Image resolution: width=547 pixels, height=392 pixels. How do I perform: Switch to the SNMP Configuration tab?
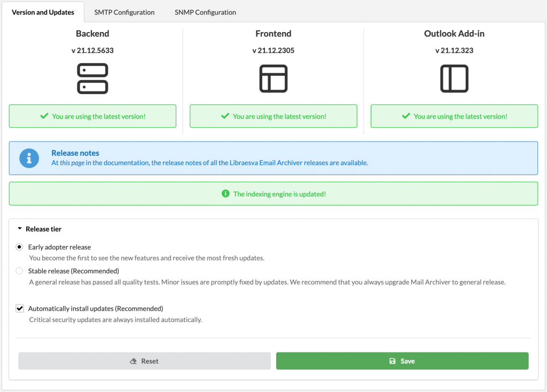205,12
